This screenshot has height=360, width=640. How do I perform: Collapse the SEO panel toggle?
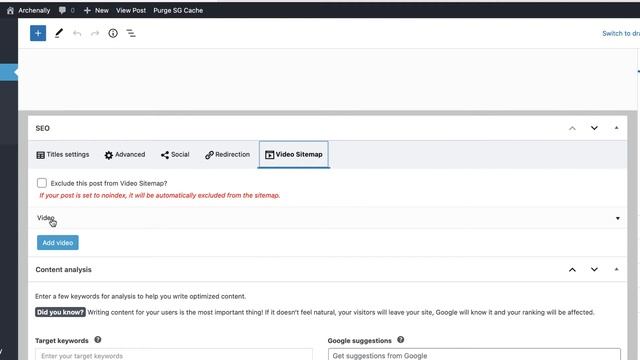point(616,128)
